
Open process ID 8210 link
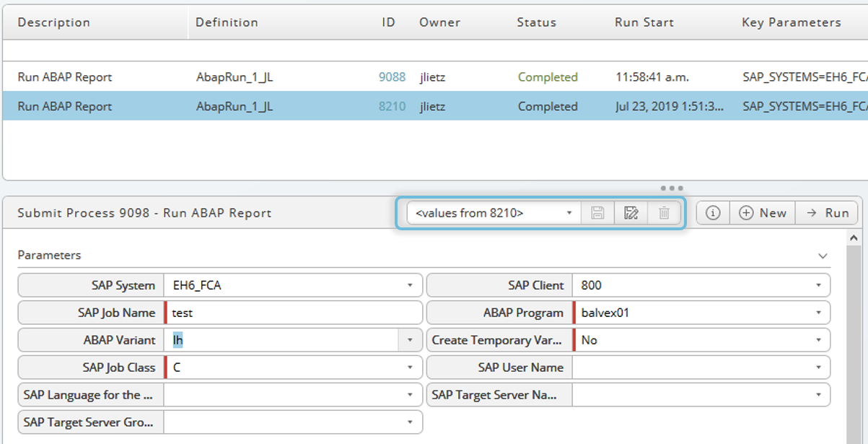tap(392, 106)
